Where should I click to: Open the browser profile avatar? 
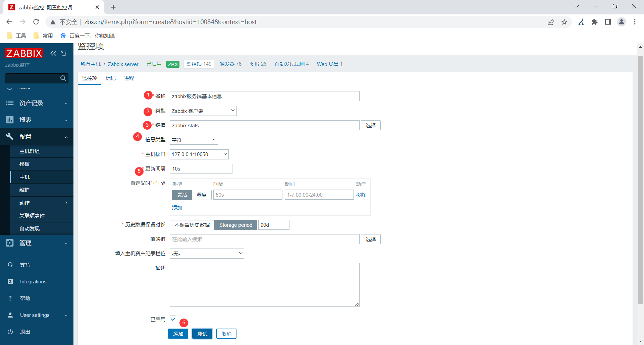(622, 22)
